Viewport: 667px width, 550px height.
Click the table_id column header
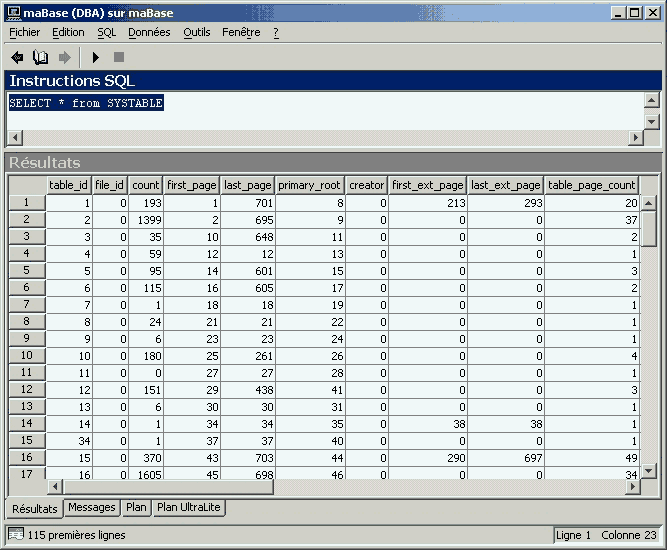click(x=69, y=185)
